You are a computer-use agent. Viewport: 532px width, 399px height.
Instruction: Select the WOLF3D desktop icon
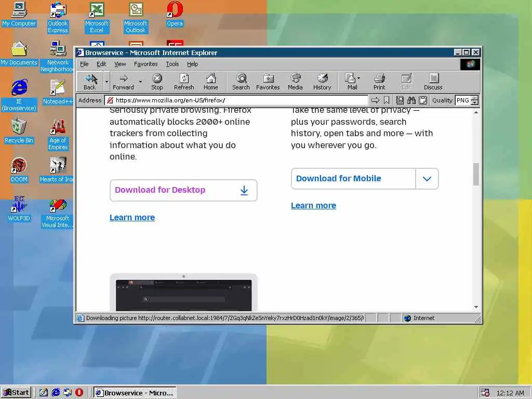tap(19, 209)
